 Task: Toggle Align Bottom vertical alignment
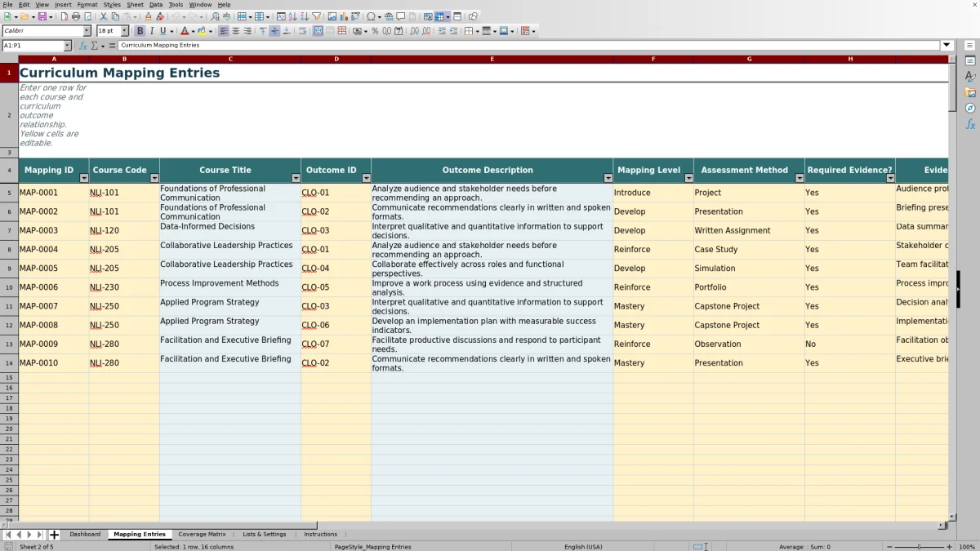point(287,31)
